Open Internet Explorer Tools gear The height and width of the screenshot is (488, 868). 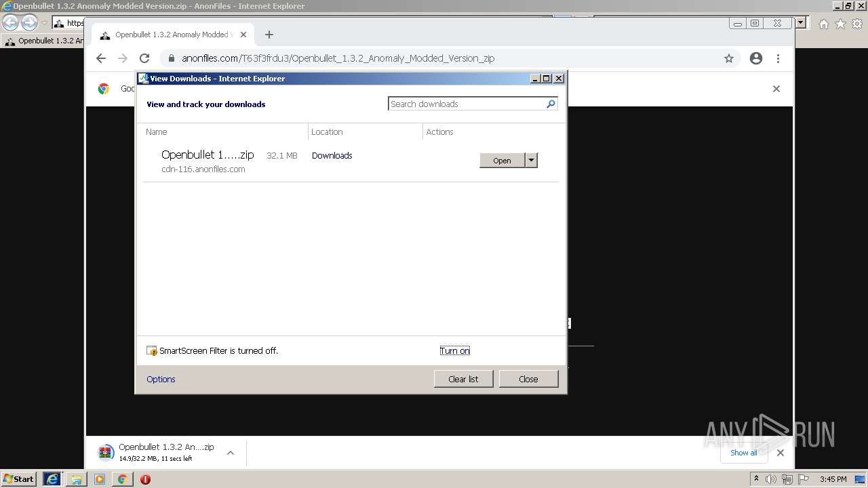[857, 24]
